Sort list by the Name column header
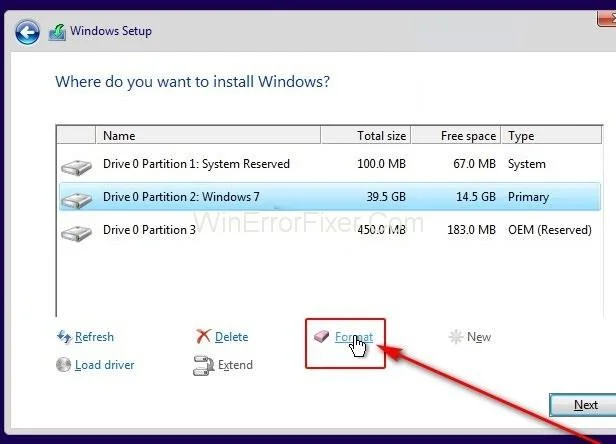This screenshot has width=616, height=444. click(208, 136)
